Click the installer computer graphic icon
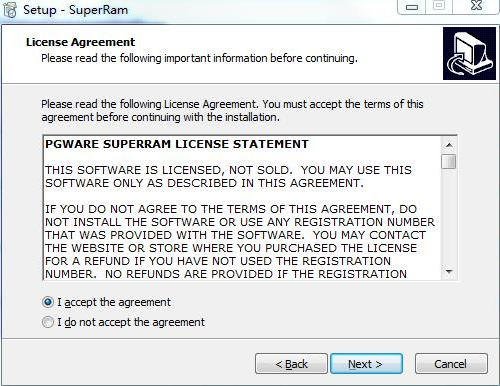Screen dimensions: 500x386 [469, 53]
